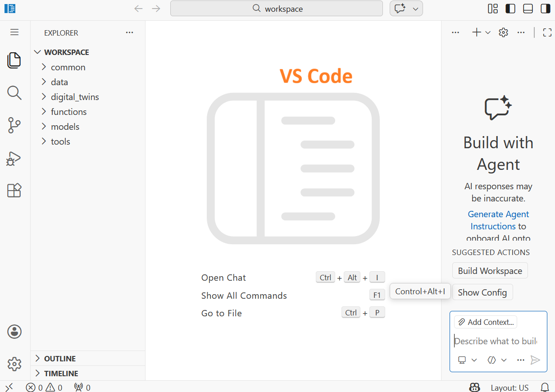The width and height of the screenshot is (555, 392).
Task: Click the Ctrl key in Open Chat shortcut
Action: (326, 278)
